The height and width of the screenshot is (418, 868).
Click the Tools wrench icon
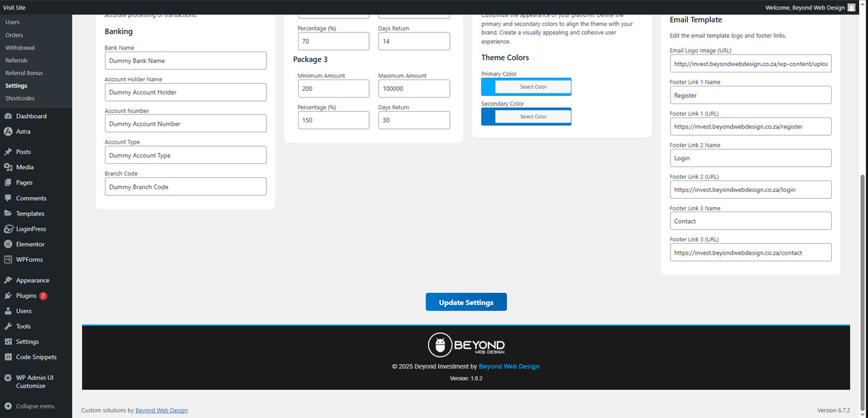(x=8, y=327)
